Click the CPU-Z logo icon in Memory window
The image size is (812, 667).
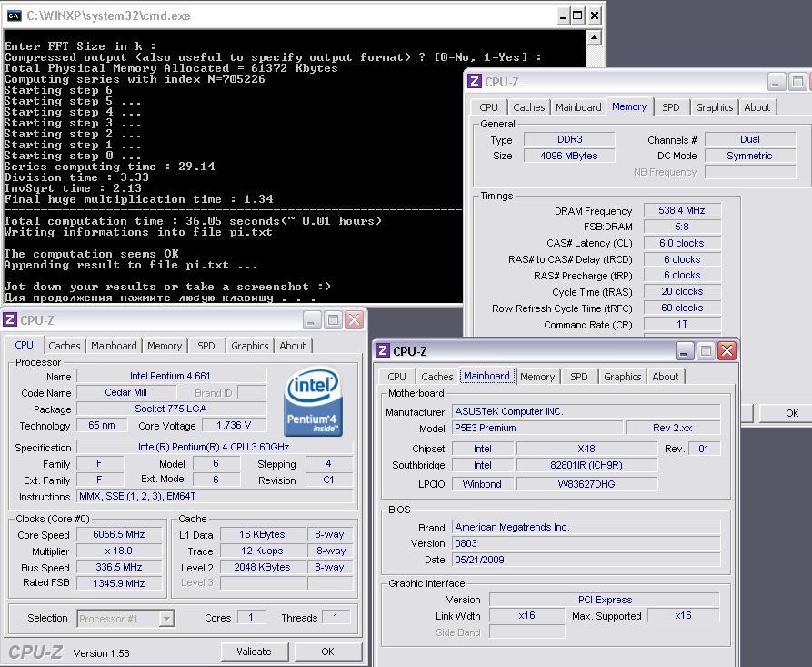tap(474, 81)
